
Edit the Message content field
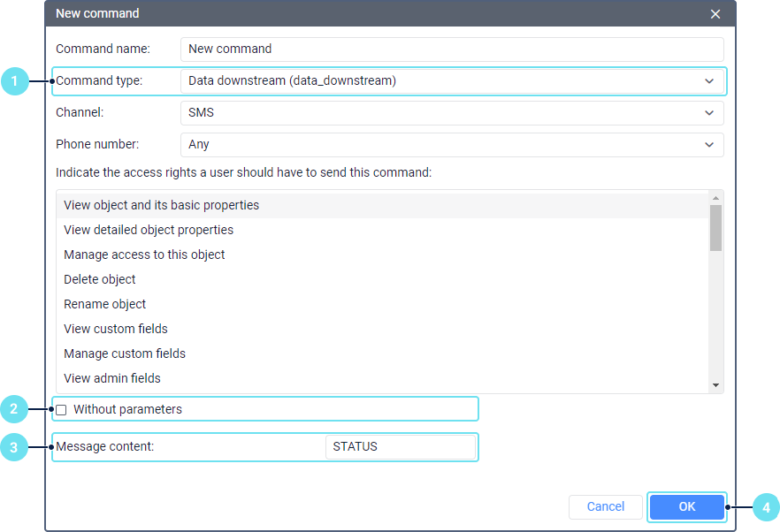tap(401, 447)
